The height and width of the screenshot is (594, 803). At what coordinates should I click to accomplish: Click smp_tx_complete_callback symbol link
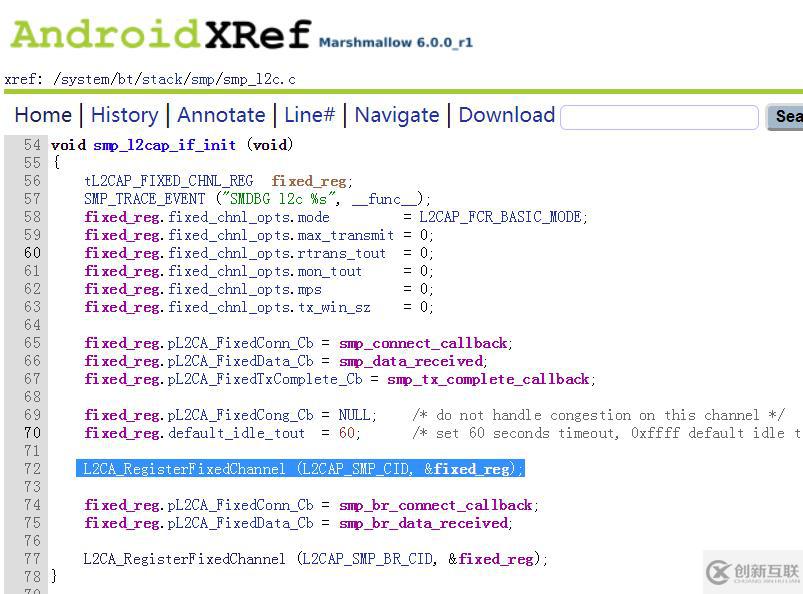coord(488,379)
